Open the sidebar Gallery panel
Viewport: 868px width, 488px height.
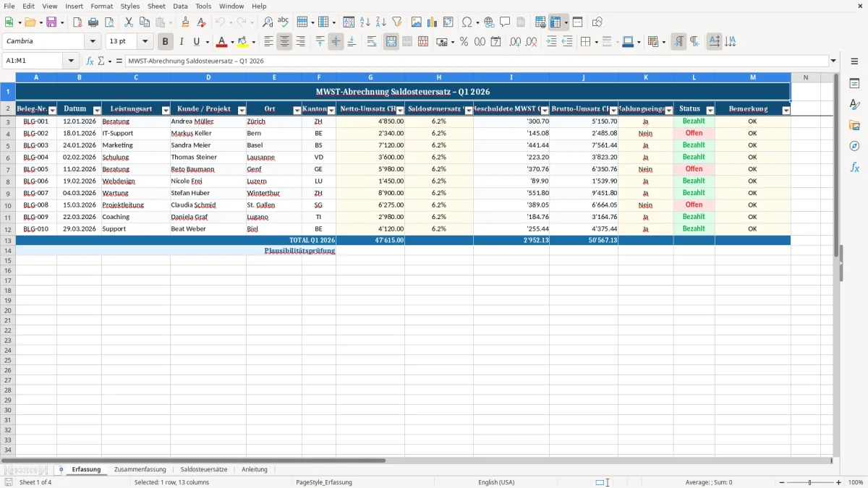coord(854,126)
